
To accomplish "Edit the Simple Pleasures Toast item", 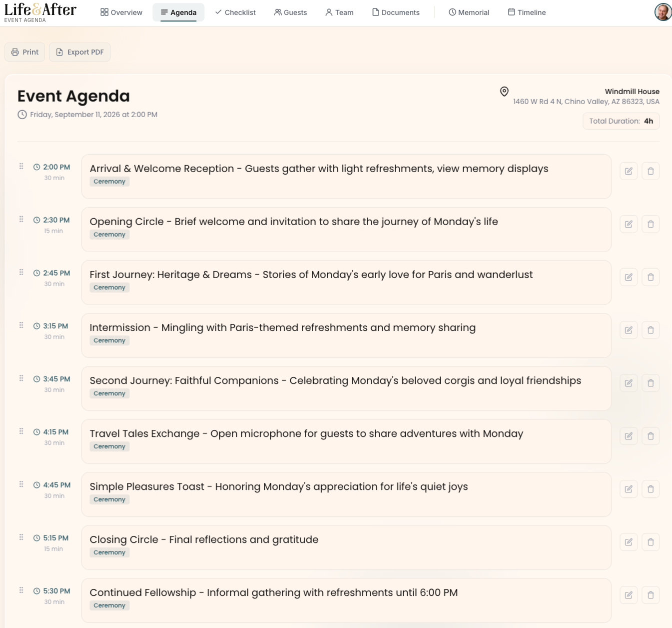I will click(628, 489).
